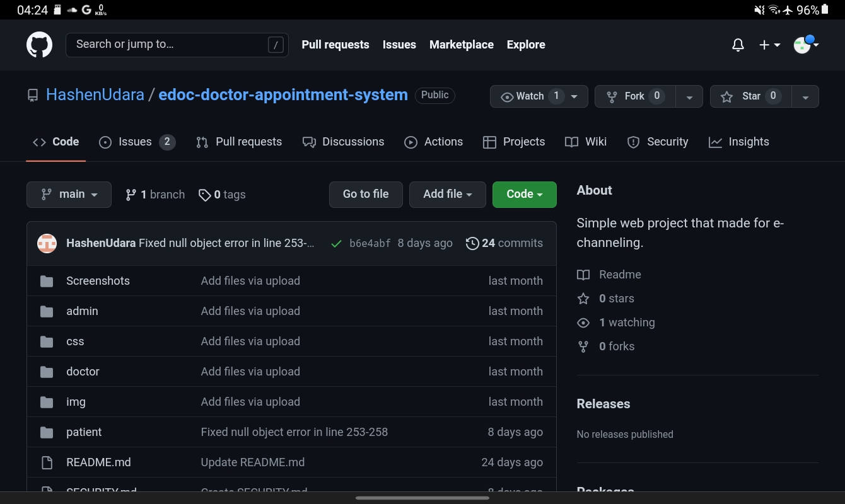Screen dimensions: 845x504
Task: Open the Add file dropdown
Action: coord(448,195)
